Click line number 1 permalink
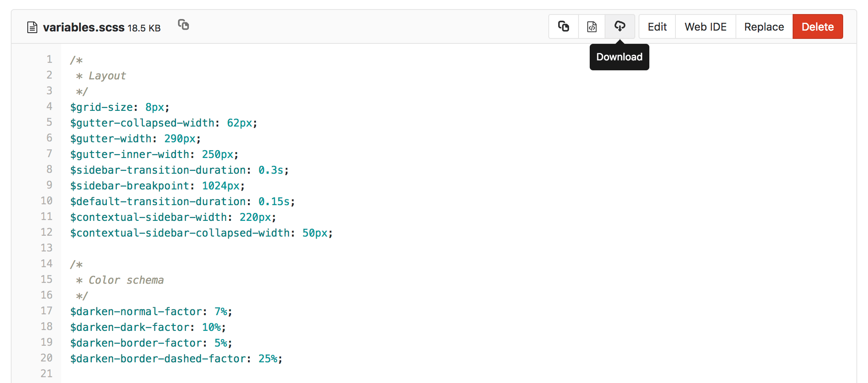Image resolution: width=868 pixels, height=383 pixels. pos(49,60)
